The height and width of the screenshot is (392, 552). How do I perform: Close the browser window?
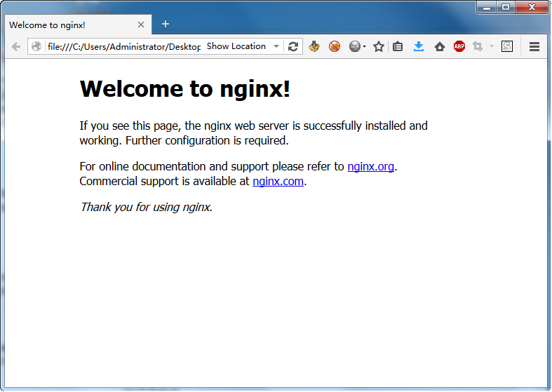point(532,8)
